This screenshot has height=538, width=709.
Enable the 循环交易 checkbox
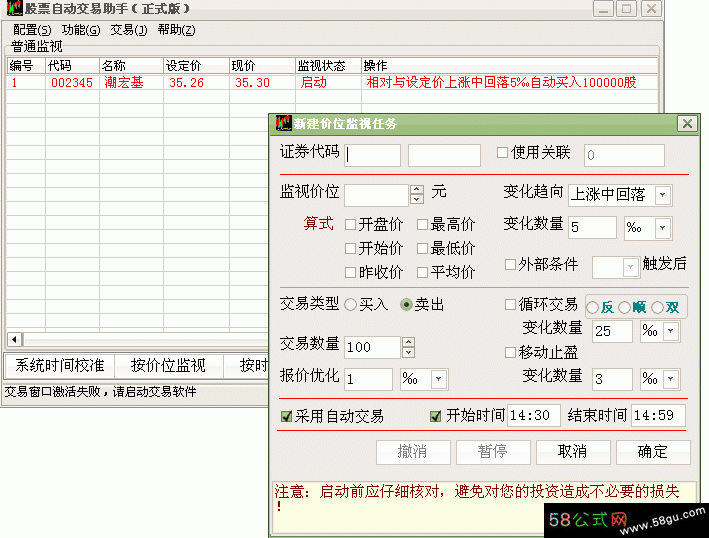click(x=510, y=304)
